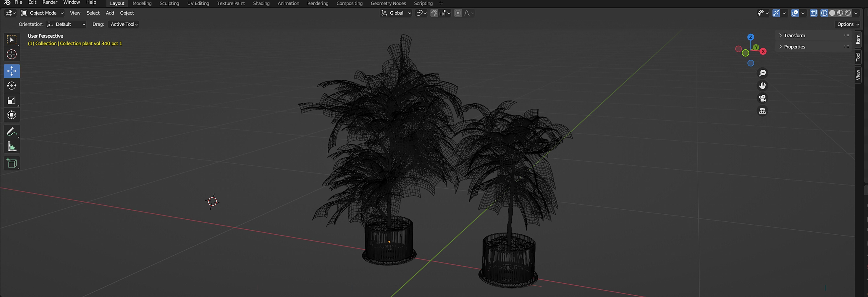Image resolution: width=868 pixels, height=297 pixels.
Task: Click the orange origin point of left plant
Action: coord(389,242)
